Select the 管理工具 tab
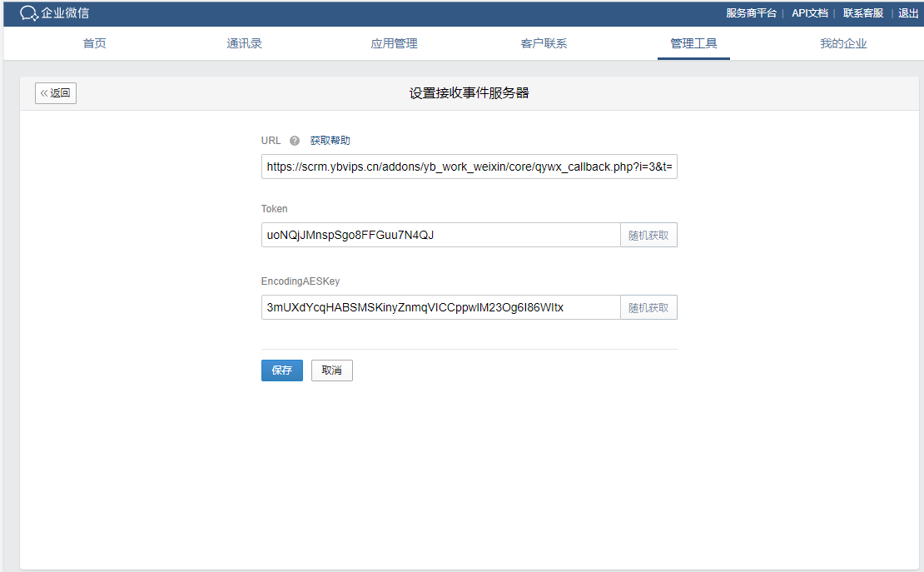Screen dimensions: 924x572 pos(693,43)
